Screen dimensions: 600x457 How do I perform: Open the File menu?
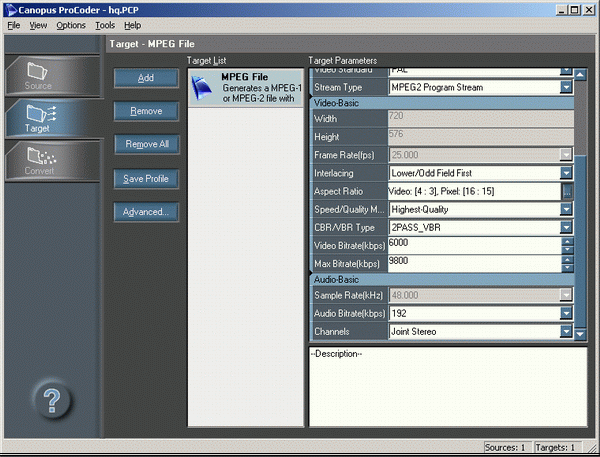click(x=14, y=26)
